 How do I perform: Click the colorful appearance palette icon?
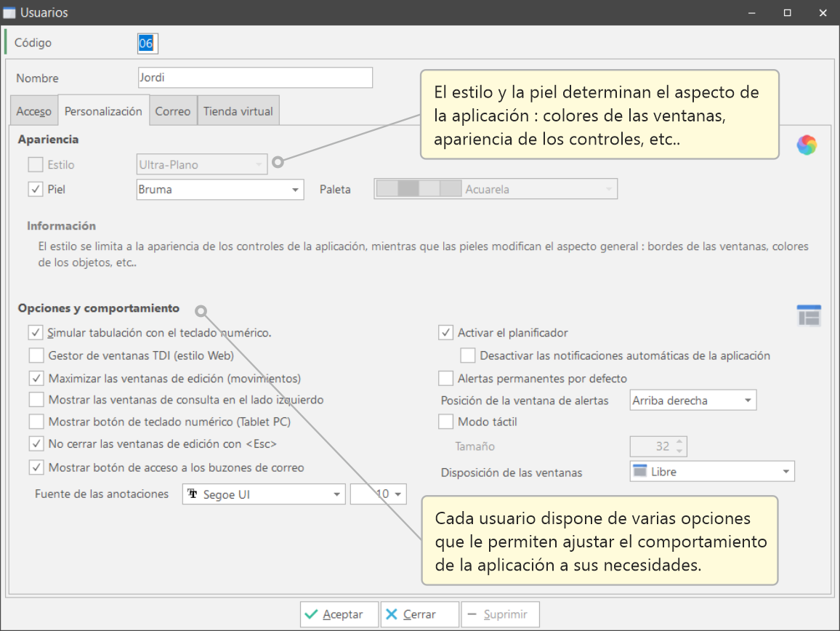tap(807, 145)
